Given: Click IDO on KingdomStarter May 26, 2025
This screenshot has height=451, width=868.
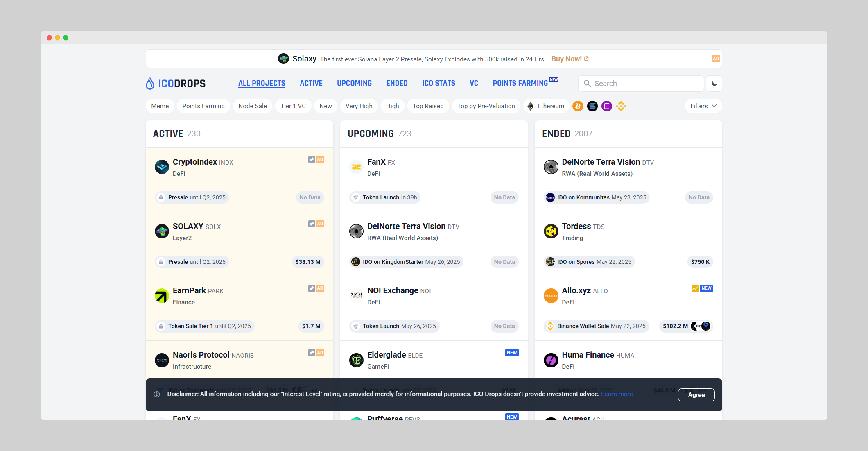Looking at the screenshot, I should pos(406,262).
